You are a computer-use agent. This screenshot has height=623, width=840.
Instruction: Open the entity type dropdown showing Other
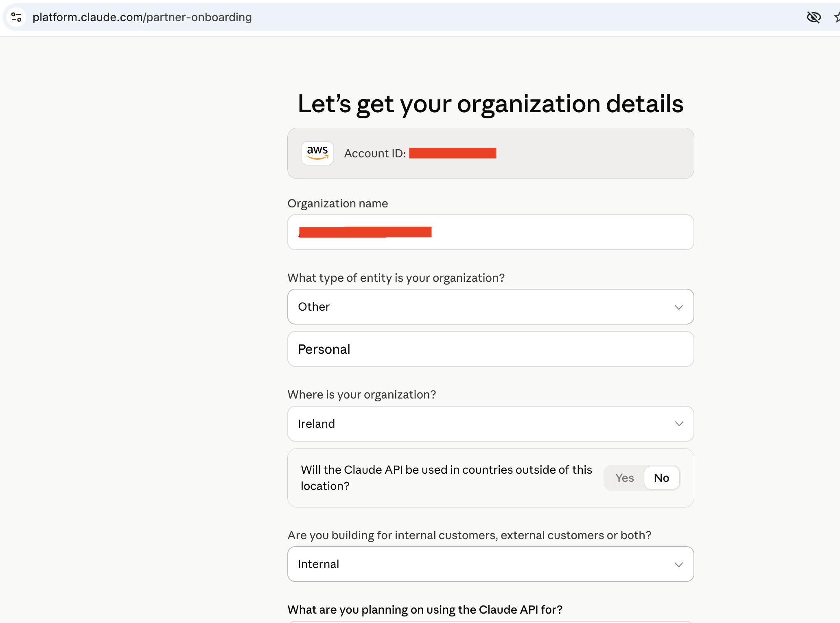pos(490,307)
